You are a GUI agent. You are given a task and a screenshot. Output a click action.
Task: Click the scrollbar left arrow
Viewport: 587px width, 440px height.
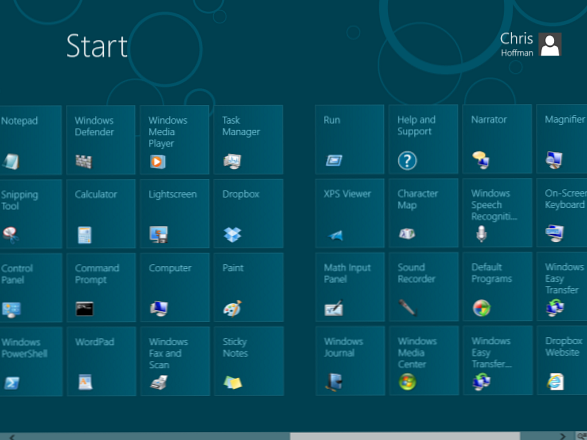pyautogui.click(x=12, y=437)
